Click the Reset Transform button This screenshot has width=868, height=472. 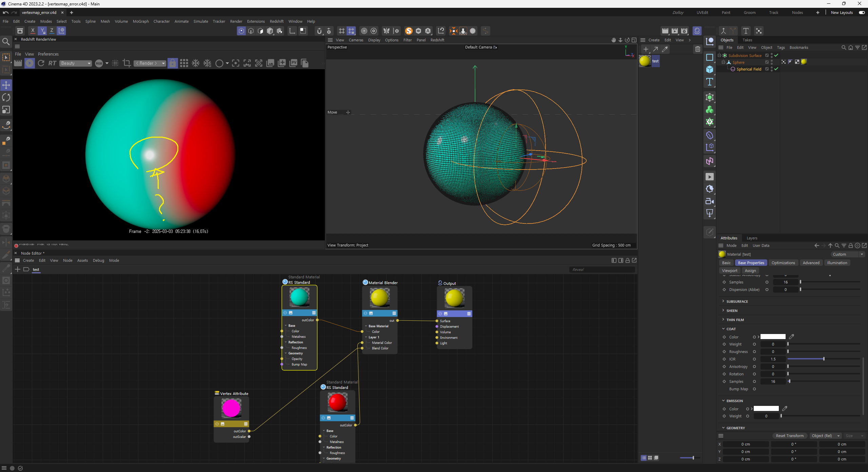pyautogui.click(x=790, y=436)
